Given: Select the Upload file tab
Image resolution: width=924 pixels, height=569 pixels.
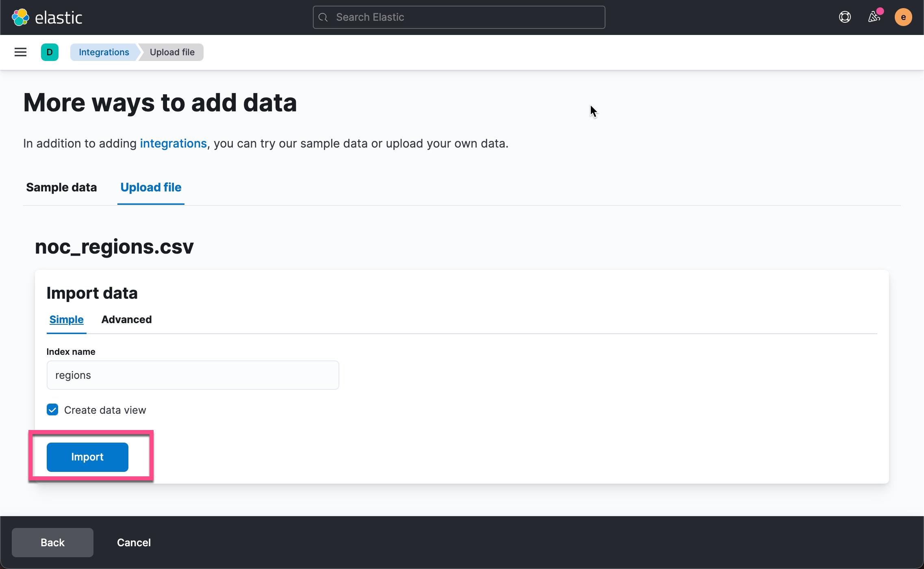Looking at the screenshot, I should click(151, 187).
